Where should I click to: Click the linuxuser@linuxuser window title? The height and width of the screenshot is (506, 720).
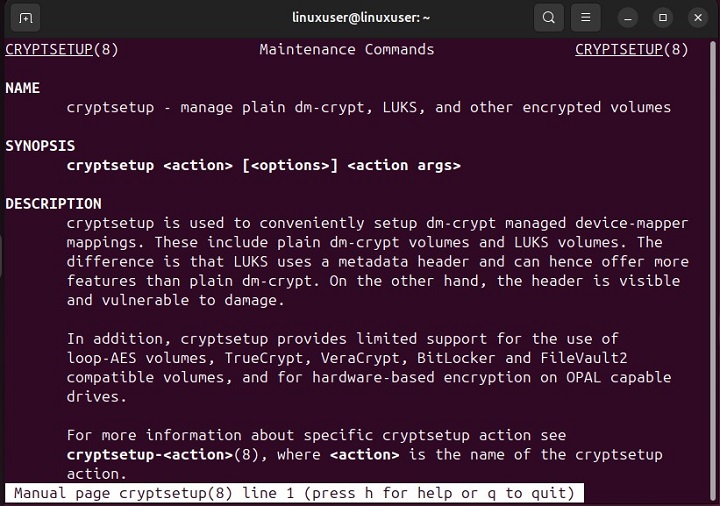pos(360,17)
